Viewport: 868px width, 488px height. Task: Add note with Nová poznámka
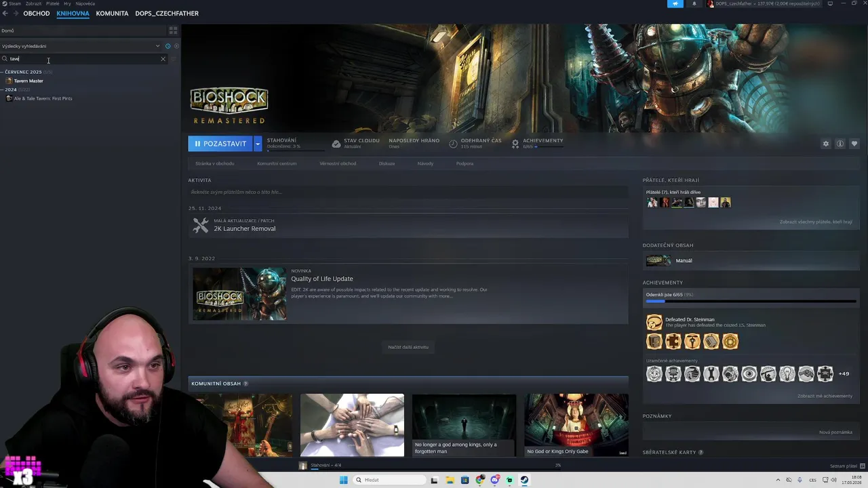coord(835,432)
